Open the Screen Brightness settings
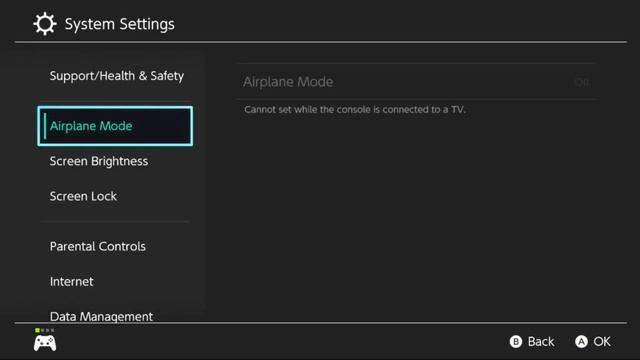Image resolution: width=640 pixels, height=360 pixels. [99, 161]
